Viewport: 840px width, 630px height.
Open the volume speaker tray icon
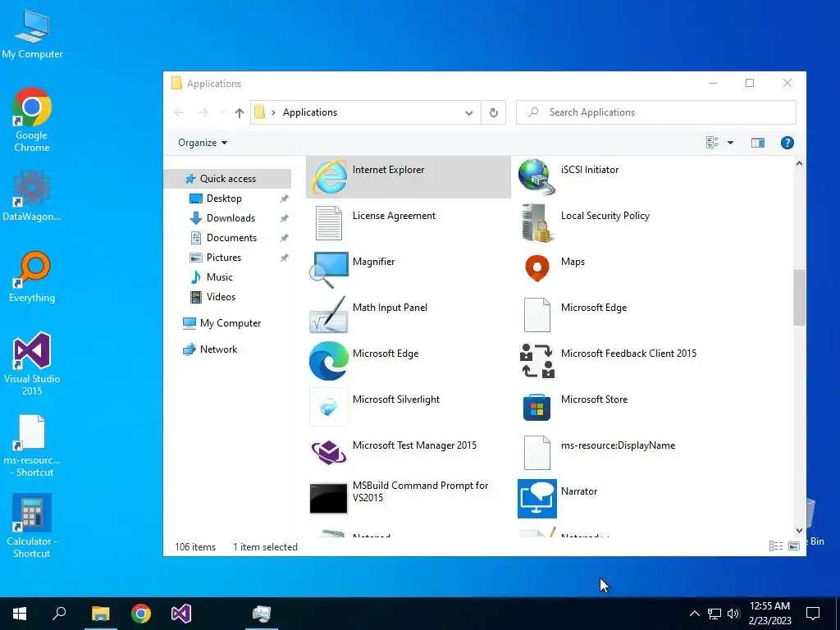coord(733,614)
